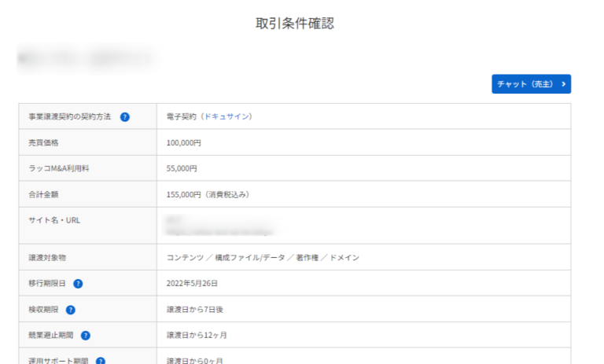Image resolution: width=604 pixels, height=364 pixels.
Task: Click the 2022年5月26日 deadline date
Action: (192, 283)
